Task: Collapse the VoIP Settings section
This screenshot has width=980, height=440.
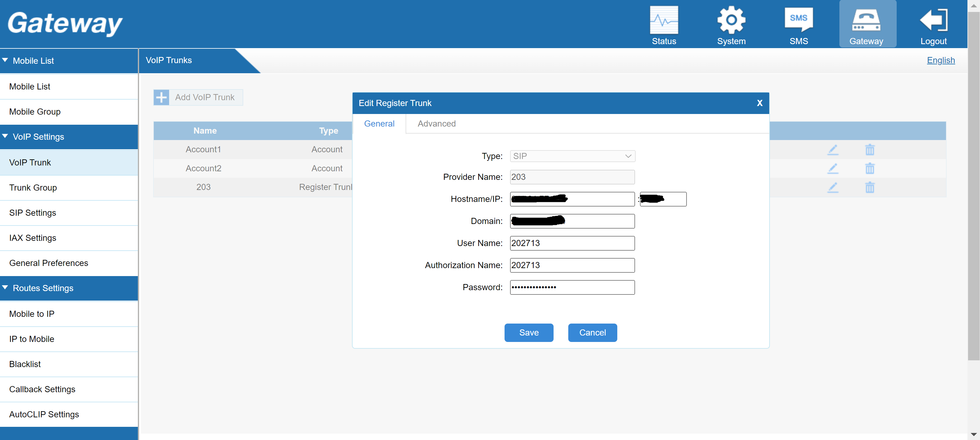Action: click(x=38, y=137)
